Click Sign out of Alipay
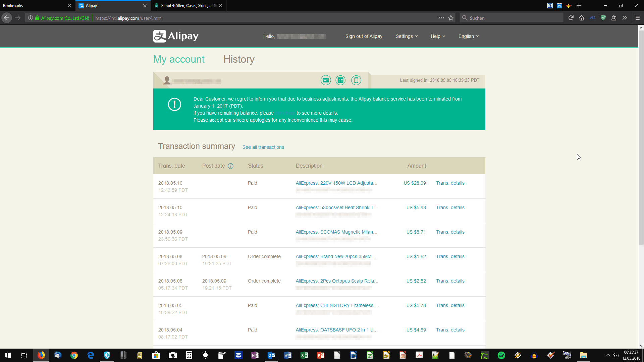 click(x=364, y=36)
